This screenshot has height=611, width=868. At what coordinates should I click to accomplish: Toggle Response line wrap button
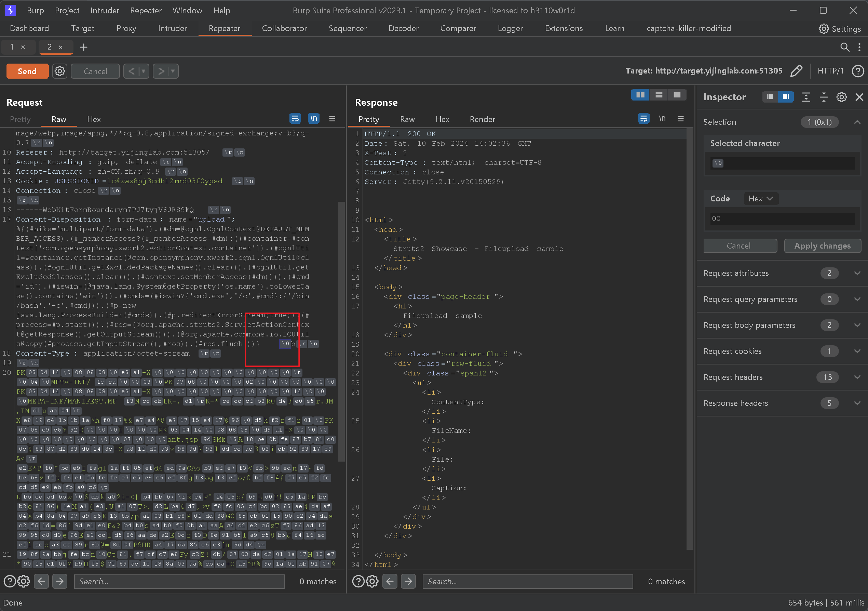click(643, 119)
